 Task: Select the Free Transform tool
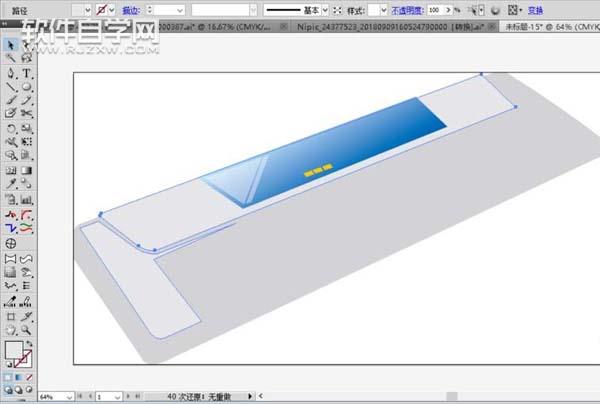pos(26,142)
